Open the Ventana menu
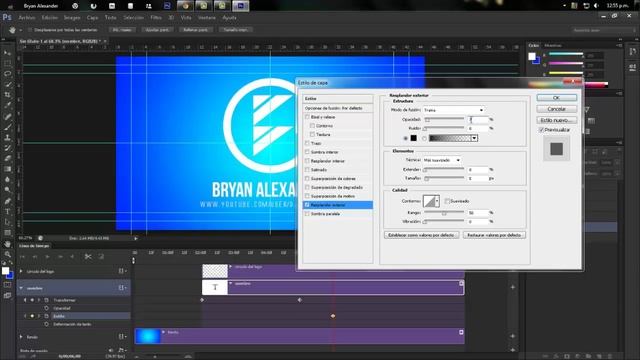This screenshot has height=360, width=640. pyautogui.click(x=207, y=18)
